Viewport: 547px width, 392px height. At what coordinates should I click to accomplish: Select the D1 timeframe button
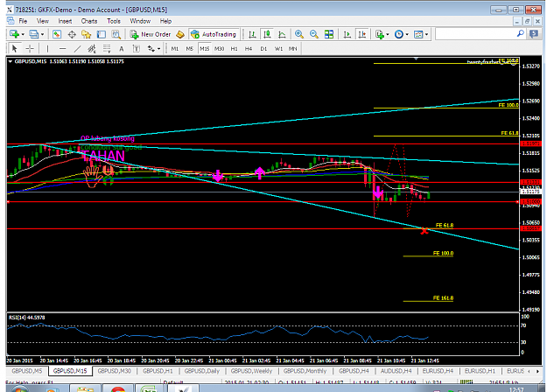click(263, 49)
